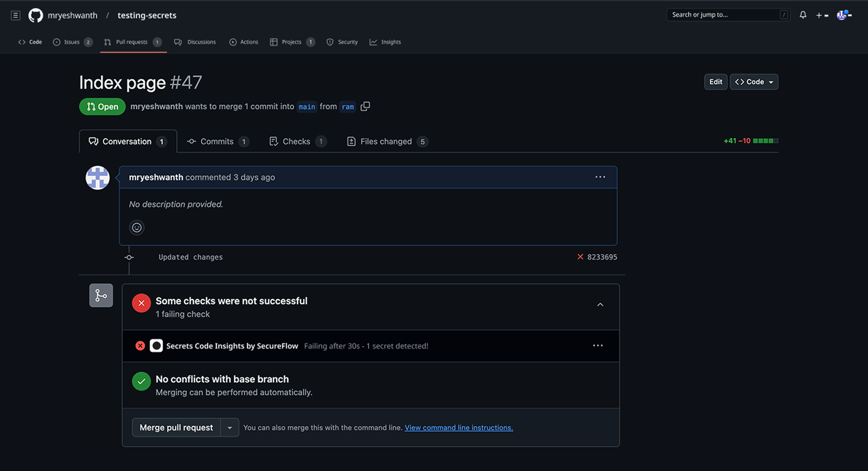Open the Issues tab

tap(72, 42)
